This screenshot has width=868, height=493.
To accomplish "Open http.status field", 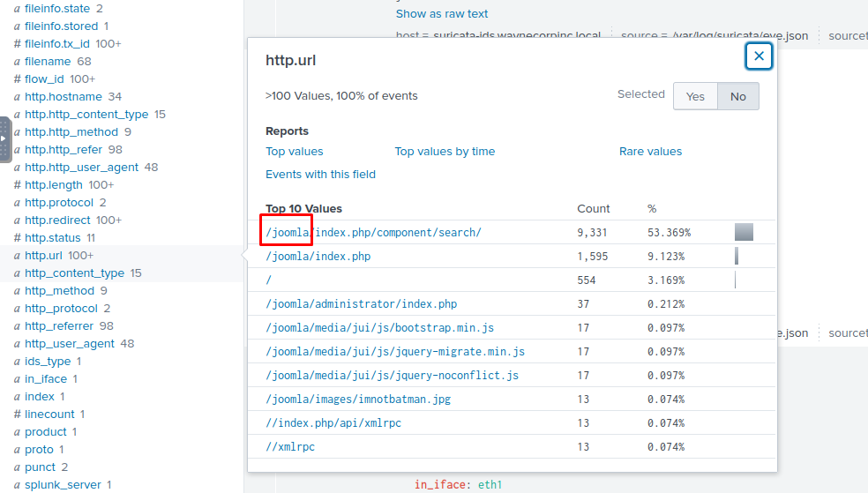I will tap(53, 238).
